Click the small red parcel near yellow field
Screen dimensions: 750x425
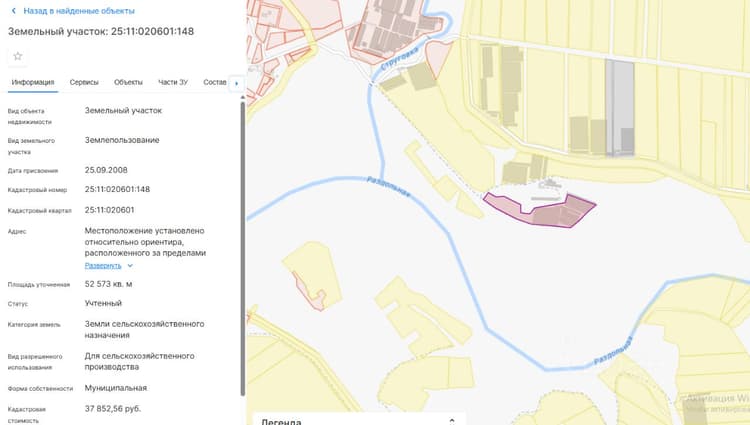(309, 292)
